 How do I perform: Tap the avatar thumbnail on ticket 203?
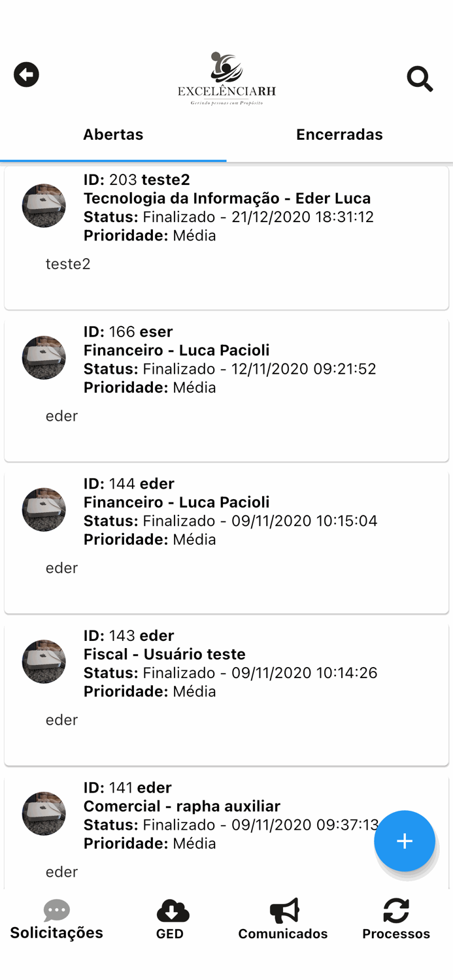pyautogui.click(x=44, y=205)
